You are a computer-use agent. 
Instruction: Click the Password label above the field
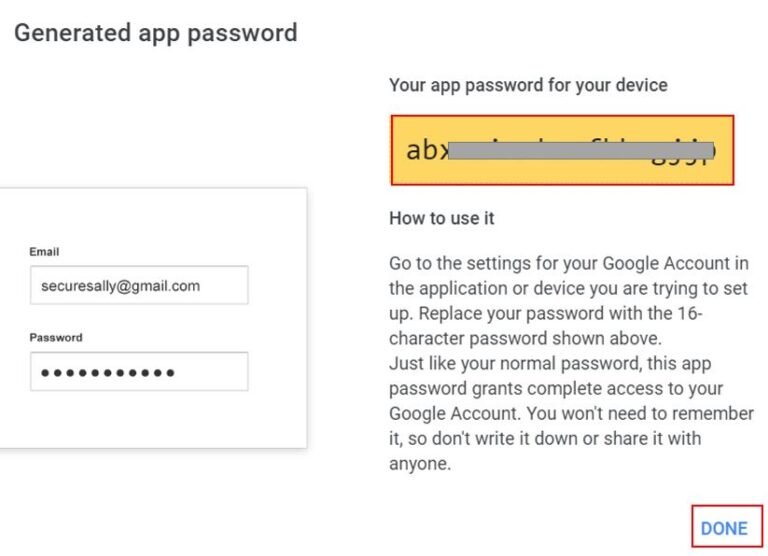(x=56, y=338)
